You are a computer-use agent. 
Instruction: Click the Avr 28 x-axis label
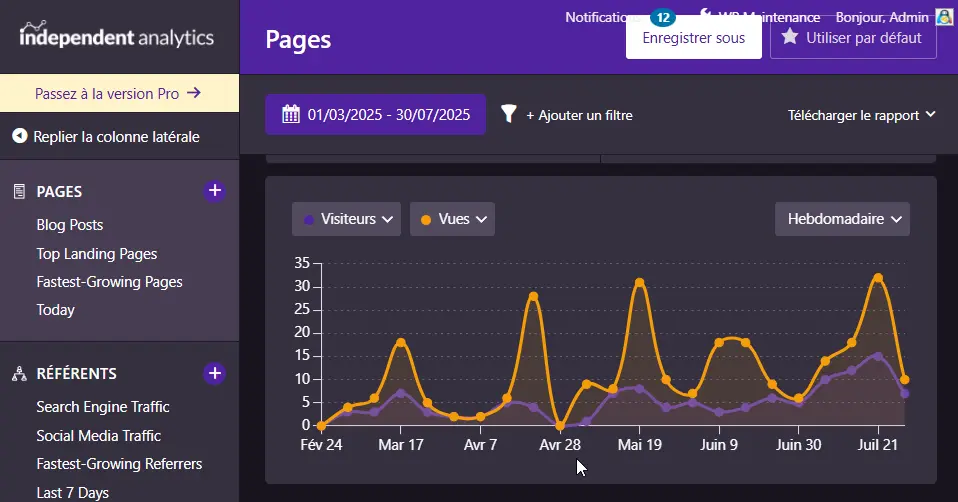(560, 445)
